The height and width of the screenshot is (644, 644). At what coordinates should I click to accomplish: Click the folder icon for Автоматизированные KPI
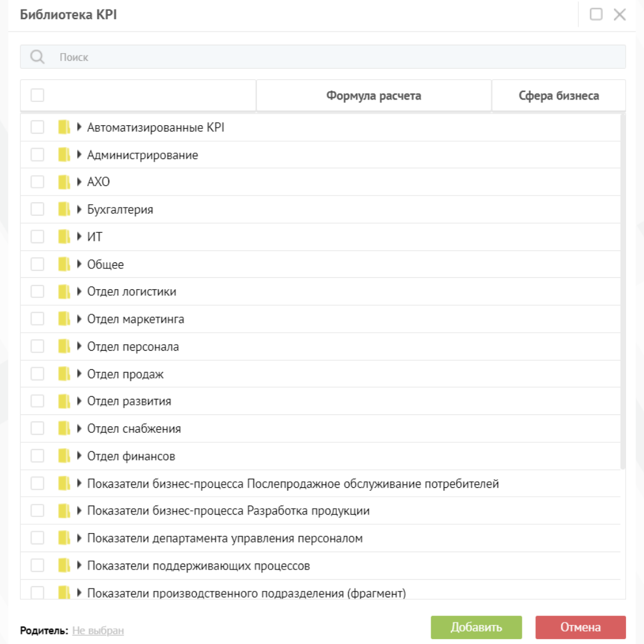point(64,128)
